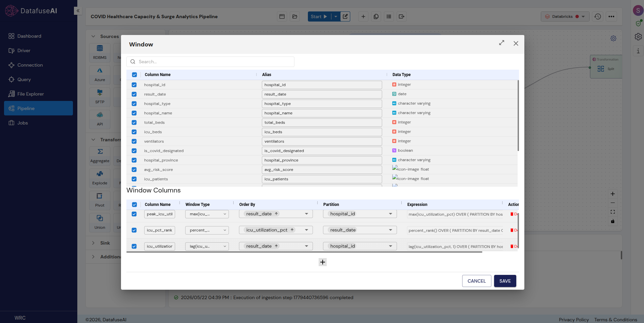
Task: Open Window Type dropdown for peak_icu_util
Action: (x=207, y=214)
